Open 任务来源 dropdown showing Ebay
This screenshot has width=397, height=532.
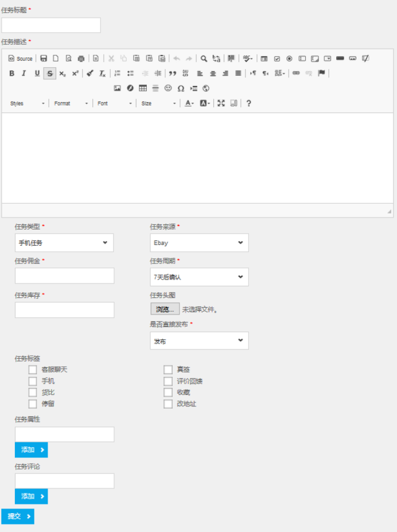pyautogui.click(x=199, y=243)
